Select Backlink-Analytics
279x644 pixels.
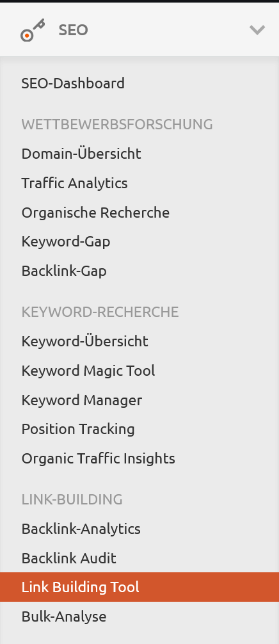tap(81, 529)
